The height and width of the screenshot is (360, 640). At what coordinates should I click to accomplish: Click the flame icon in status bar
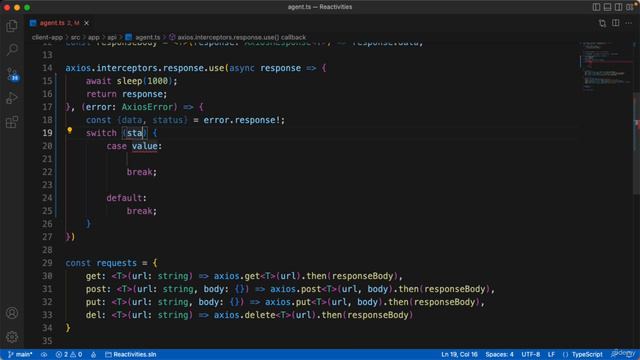click(x=93, y=354)
